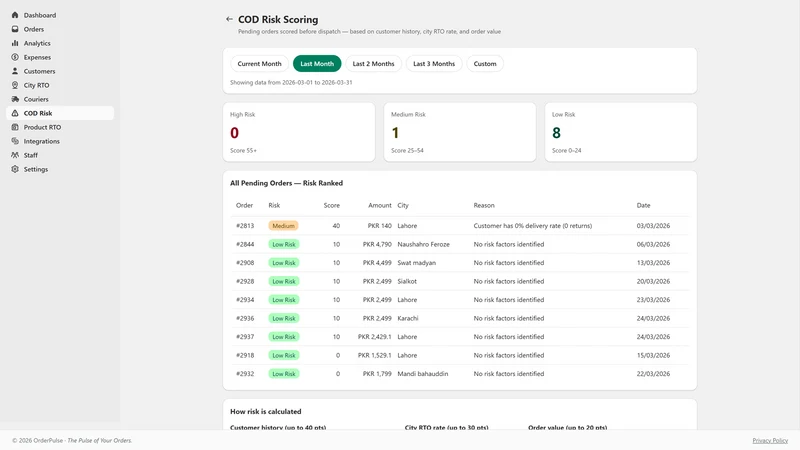Screen dimensions: 800x450
Task: Click the Order column header
Action: click(244, 205)
